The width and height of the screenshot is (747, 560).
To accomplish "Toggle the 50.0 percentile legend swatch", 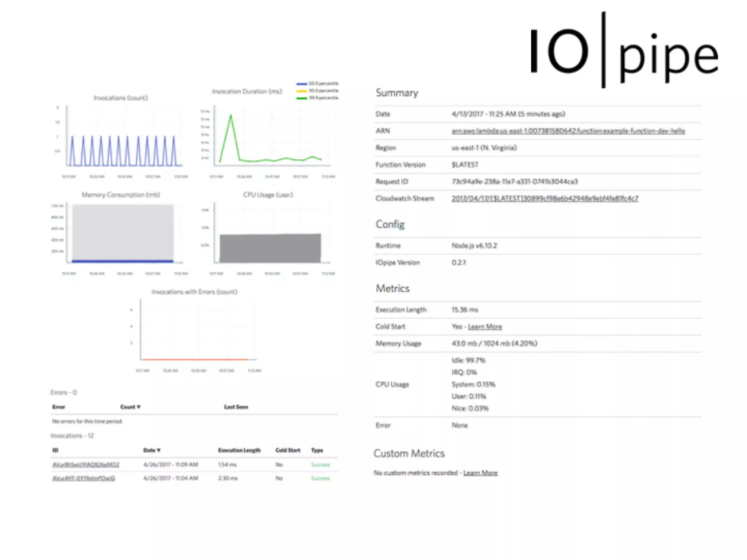I will 302,84.
